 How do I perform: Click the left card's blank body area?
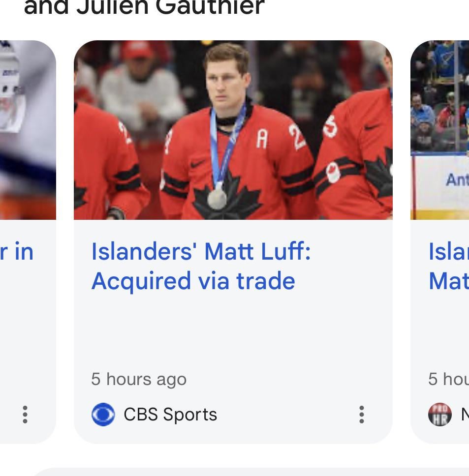[x=28, y=329]
